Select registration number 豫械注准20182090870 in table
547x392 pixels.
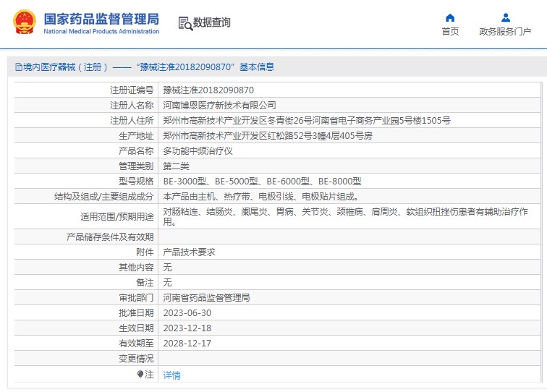tap(208, 90)
